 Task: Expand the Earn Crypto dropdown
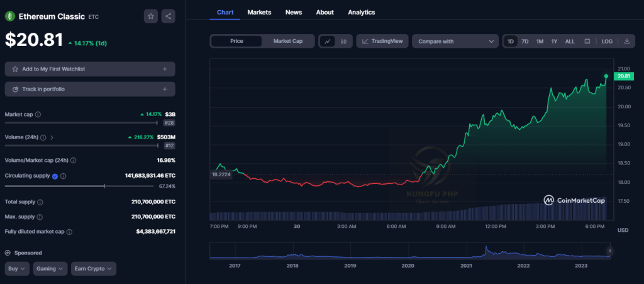pyautogui.click(x=94, y=269)
